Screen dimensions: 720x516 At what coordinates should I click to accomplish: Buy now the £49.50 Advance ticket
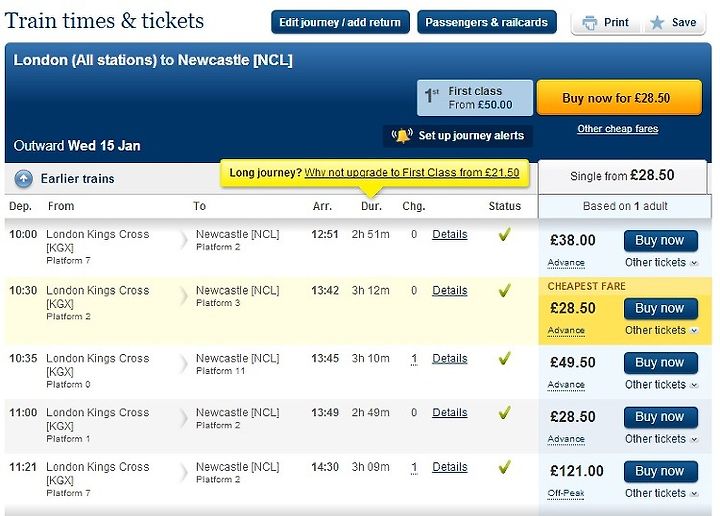[x=661, y=363]
